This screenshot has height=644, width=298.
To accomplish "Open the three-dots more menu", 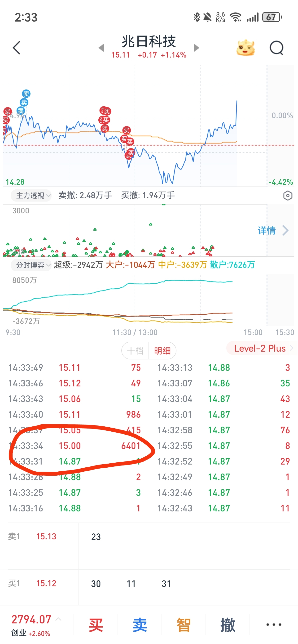I will (274, 625).
